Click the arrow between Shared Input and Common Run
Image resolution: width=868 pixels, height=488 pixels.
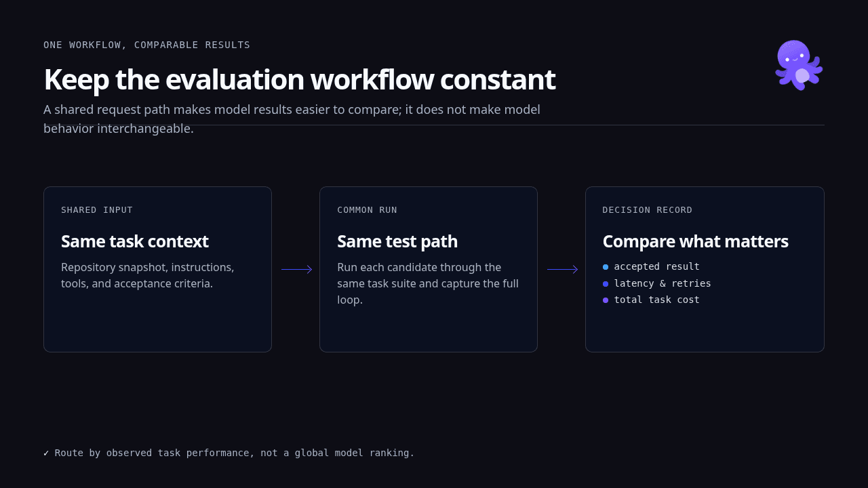(x=297, y=270)
